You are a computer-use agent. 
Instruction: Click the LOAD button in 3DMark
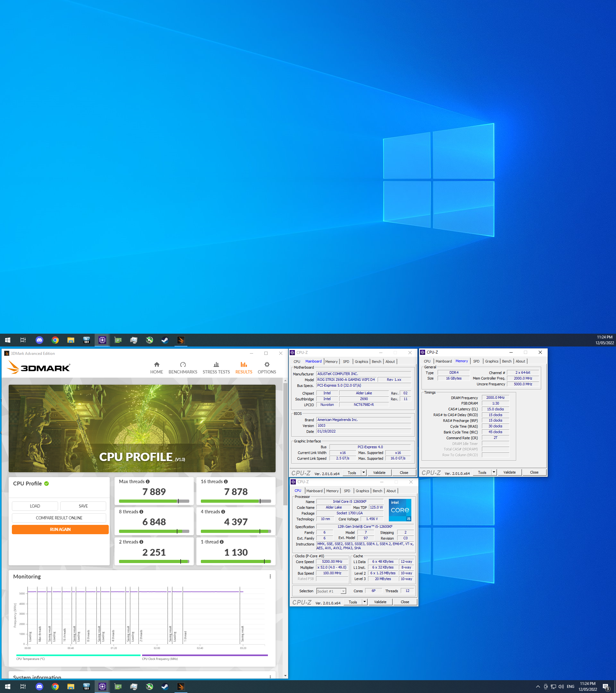(35, 506)
